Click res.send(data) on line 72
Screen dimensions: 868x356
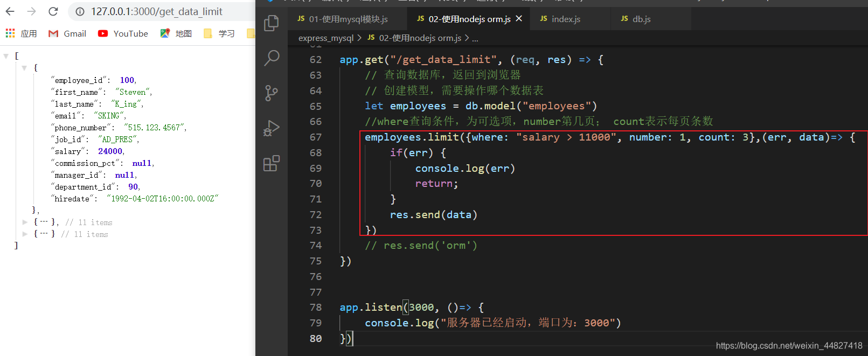point(434,215)
